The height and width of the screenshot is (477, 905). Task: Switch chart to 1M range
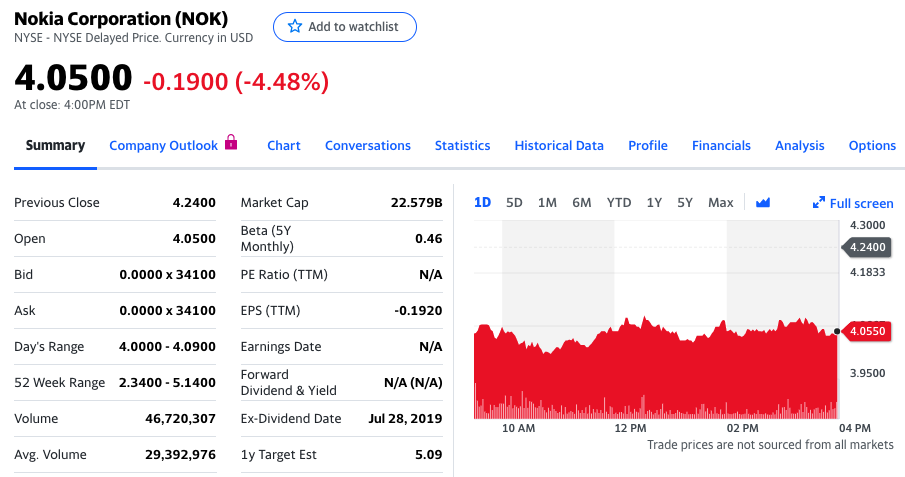point(547,203)
